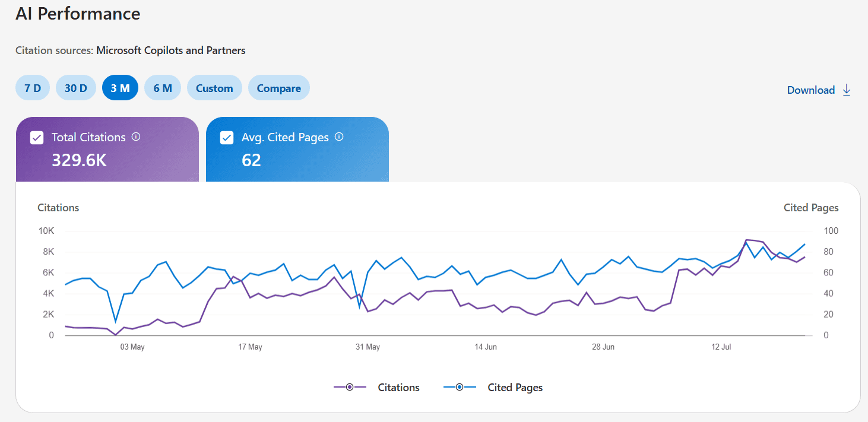Click the AI Performance heading
This screenshot has width=868, height=422.
pyautogui.click(x=78, y=14)
